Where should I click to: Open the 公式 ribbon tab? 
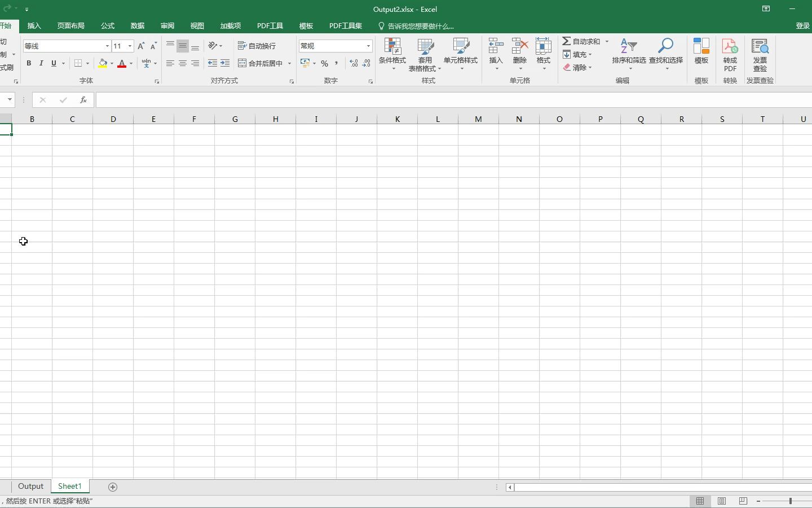[x=108, y=26]
